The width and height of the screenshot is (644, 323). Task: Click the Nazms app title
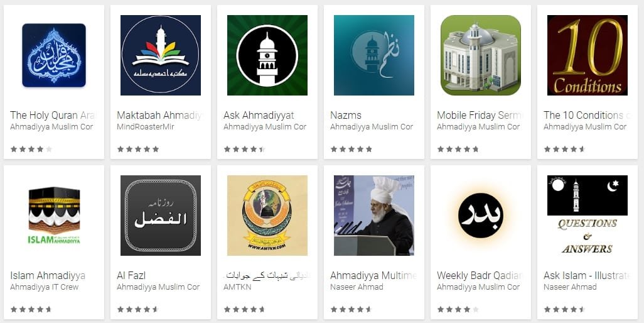point(346,115)
